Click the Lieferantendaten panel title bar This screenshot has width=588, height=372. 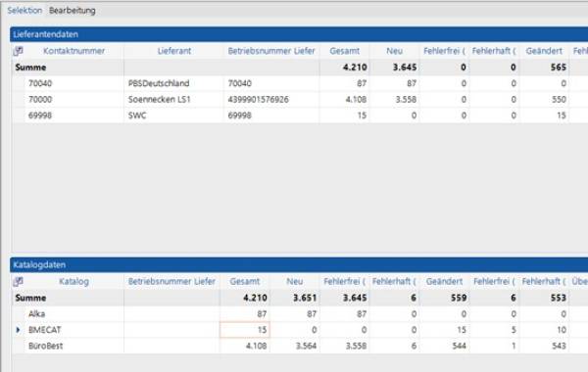(299, 34)
